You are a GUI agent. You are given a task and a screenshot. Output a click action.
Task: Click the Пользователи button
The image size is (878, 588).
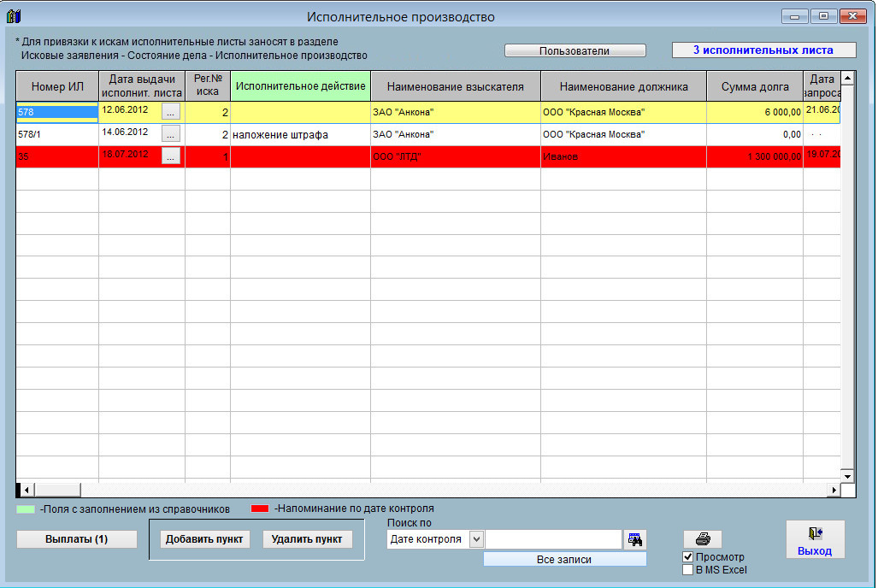(575, 50)
